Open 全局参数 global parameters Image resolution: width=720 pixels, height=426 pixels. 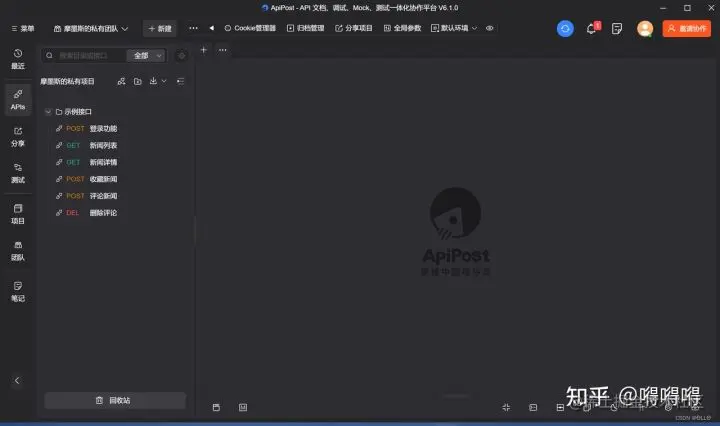pos(403,28)
